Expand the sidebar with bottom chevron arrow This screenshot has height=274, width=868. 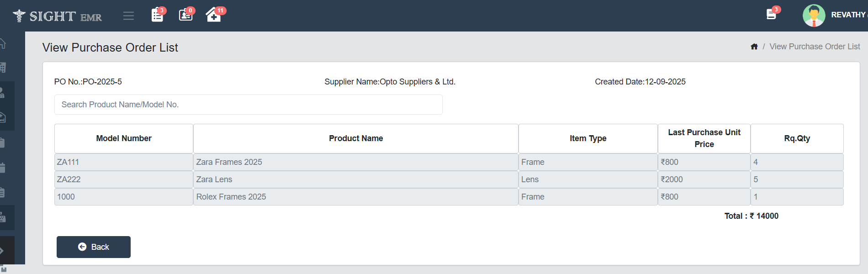click(x=2, y=251)
